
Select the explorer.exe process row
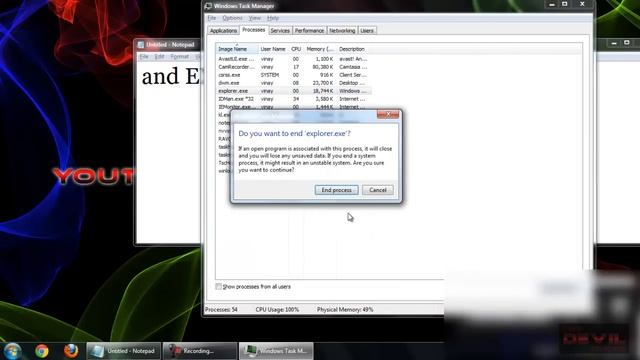coord(293,91)
